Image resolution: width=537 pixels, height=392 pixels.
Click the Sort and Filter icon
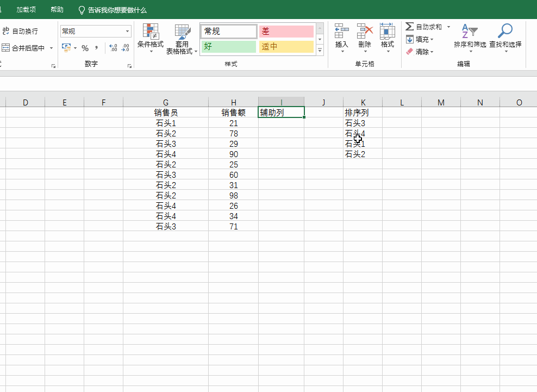(x=470, y=31)
